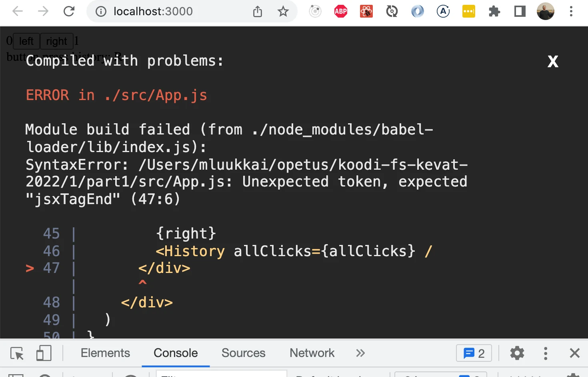The image size is (588, 377).
Task: Share this page using the share icon
Action: coord(258,12)
